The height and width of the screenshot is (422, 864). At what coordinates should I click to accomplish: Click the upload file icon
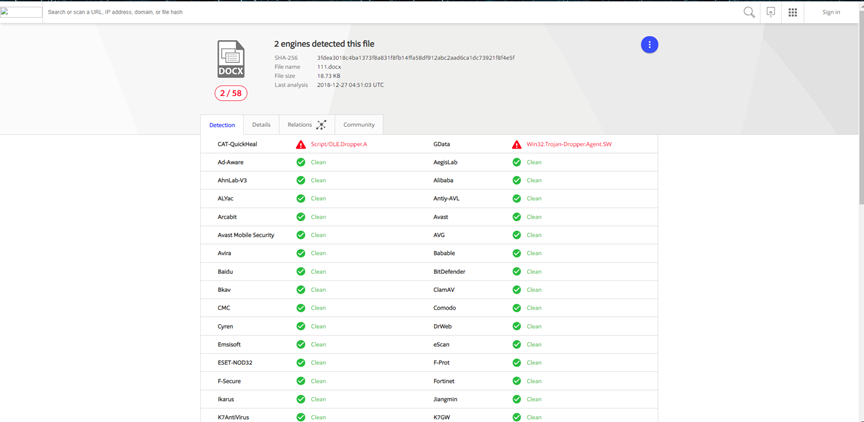[x=771, y=12]
